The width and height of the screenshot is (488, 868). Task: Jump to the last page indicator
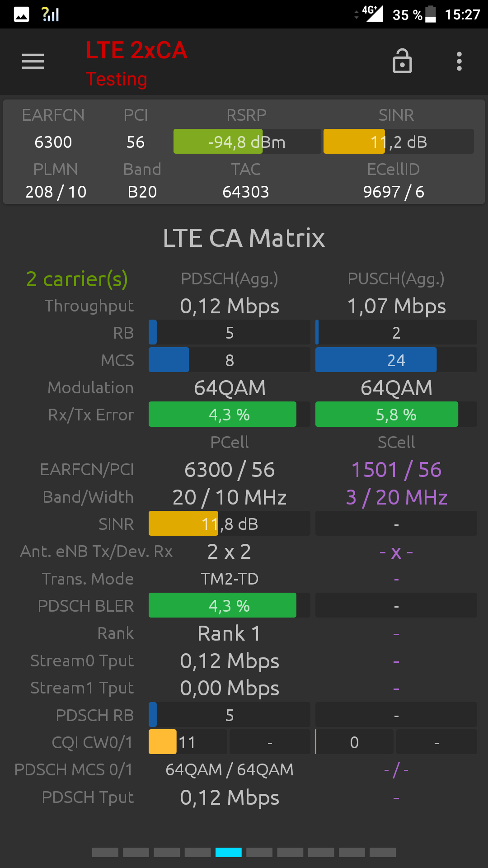[383, 852]
